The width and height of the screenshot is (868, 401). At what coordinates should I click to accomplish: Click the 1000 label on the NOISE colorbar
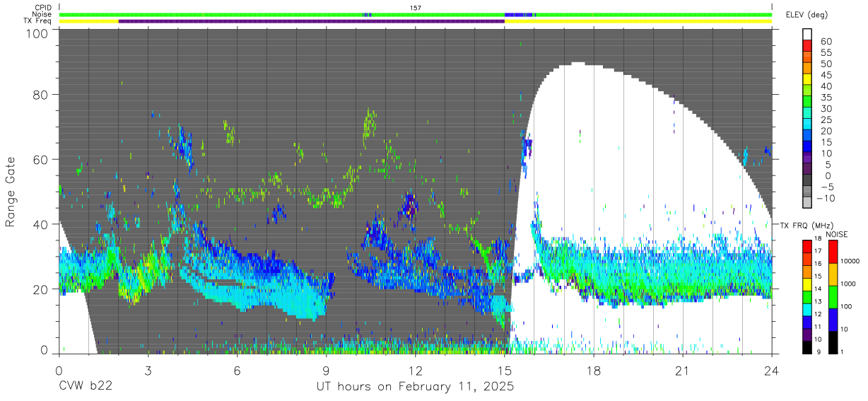coord(850,284)
